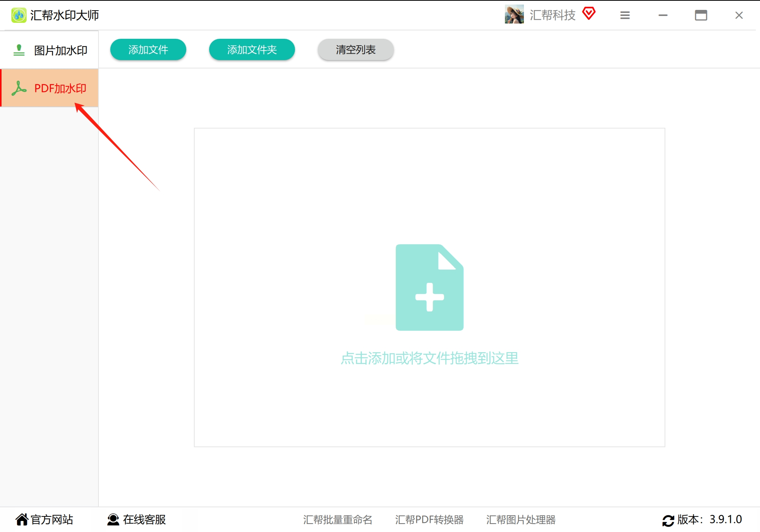Click the house icon for 官方网站
The image size is (760, 532).
[x=22, y=519]
